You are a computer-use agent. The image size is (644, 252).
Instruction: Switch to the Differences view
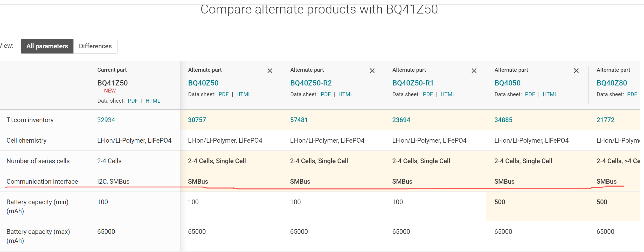point(95,46)
